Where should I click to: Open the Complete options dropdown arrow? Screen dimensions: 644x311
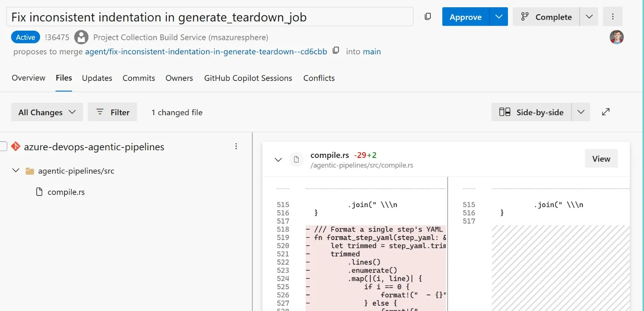point(589,17)
